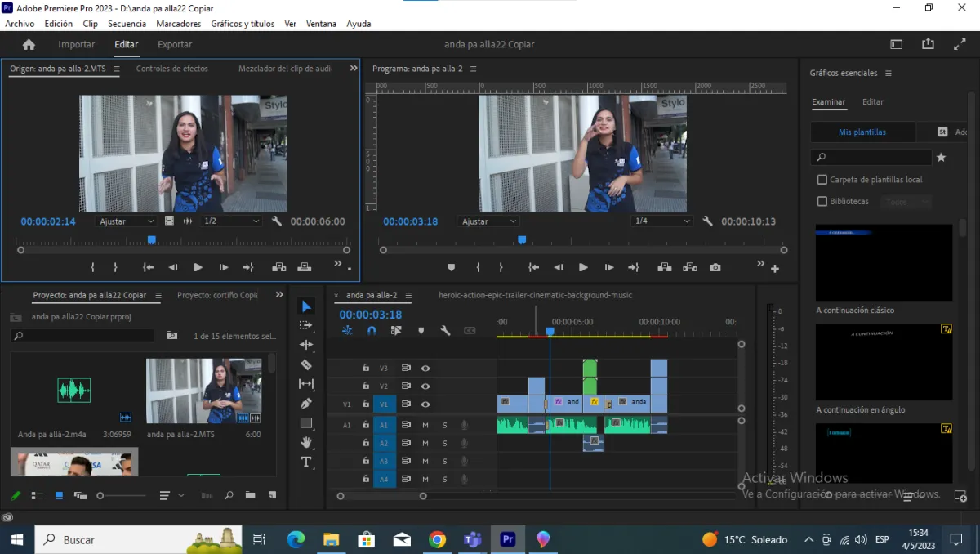The height and width of the screenshot is (554, 980).
Task: Open Program monitor panel menu
Action: pos(473,69)
